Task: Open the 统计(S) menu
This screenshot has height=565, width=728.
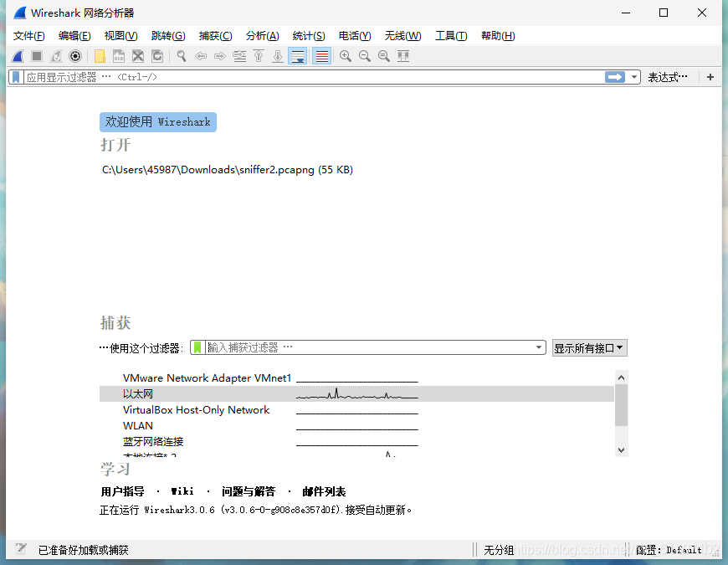Action: pyautogui.click(x=309, y=36)
